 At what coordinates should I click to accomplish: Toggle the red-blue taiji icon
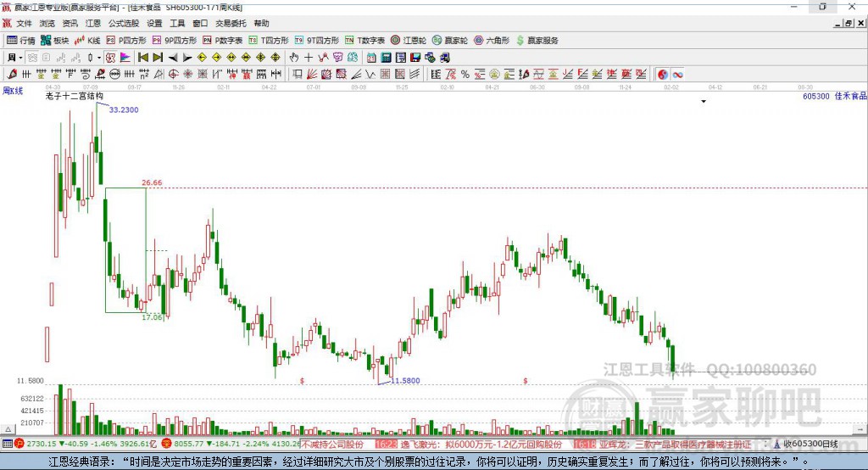coord(663,75)
